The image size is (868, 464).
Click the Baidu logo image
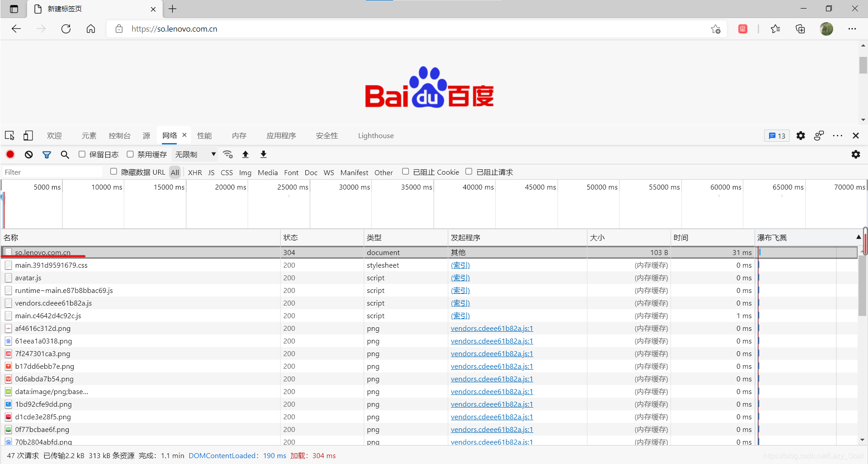pos(429,87)
